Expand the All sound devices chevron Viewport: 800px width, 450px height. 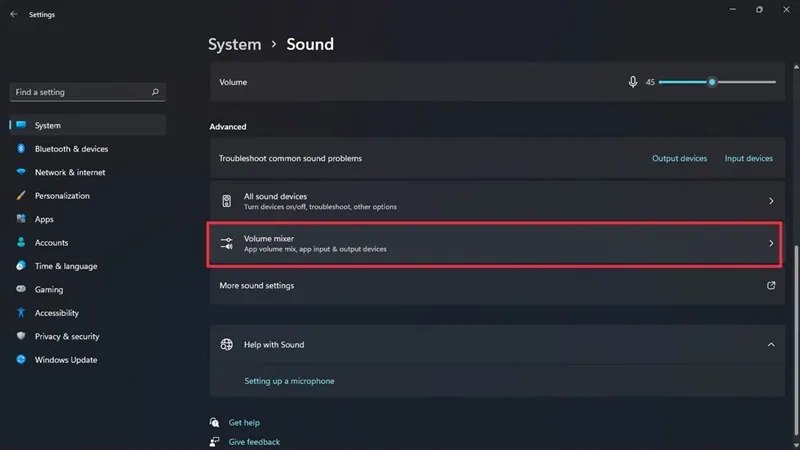coord(771,201)
